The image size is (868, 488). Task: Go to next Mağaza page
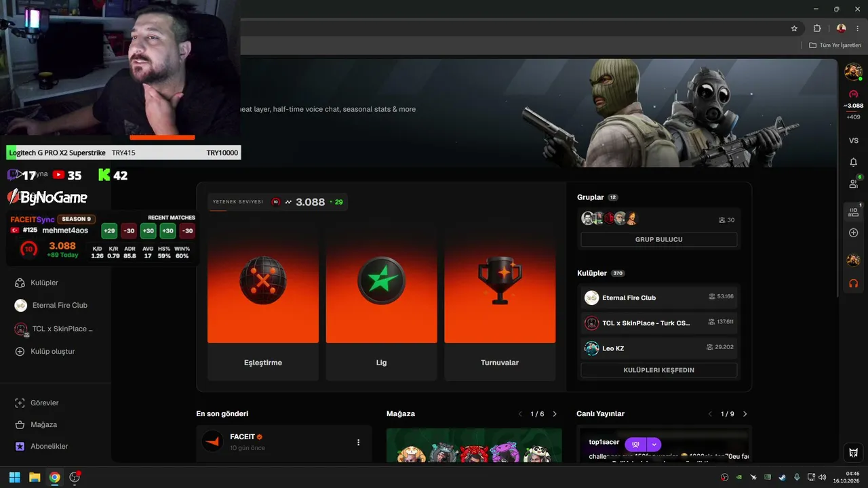point(555,414)
